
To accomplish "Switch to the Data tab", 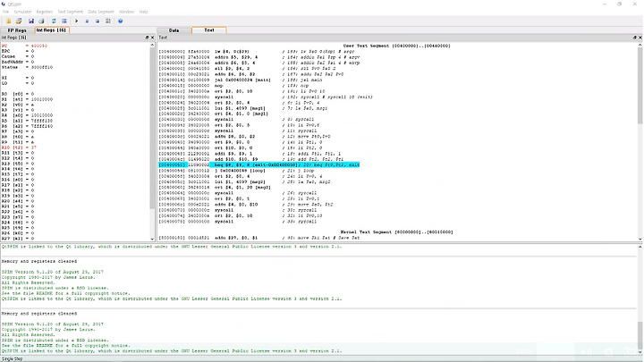I will click(x=174, y=30).
